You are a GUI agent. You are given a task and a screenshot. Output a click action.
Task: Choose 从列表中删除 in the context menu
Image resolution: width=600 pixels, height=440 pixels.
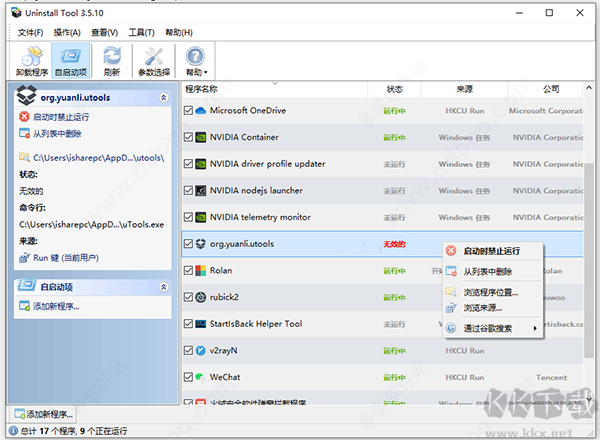[493, 272]
